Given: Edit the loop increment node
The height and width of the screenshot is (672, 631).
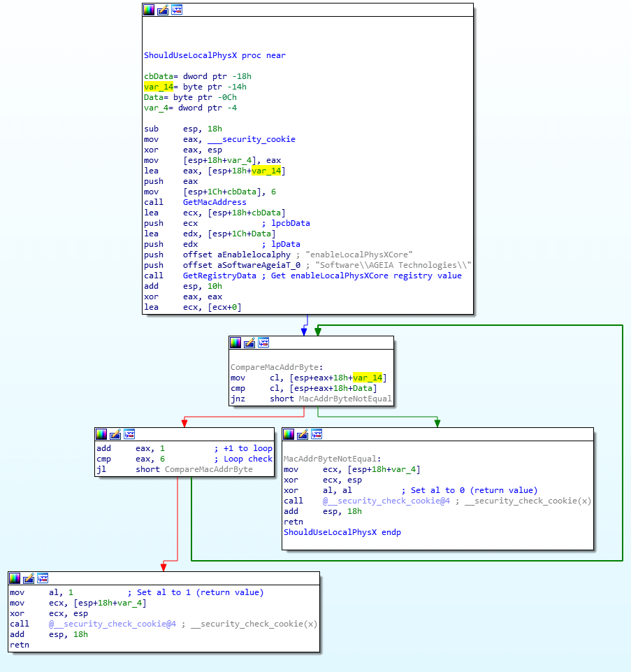Looking at the screenshot, I should tap(117, 434).
